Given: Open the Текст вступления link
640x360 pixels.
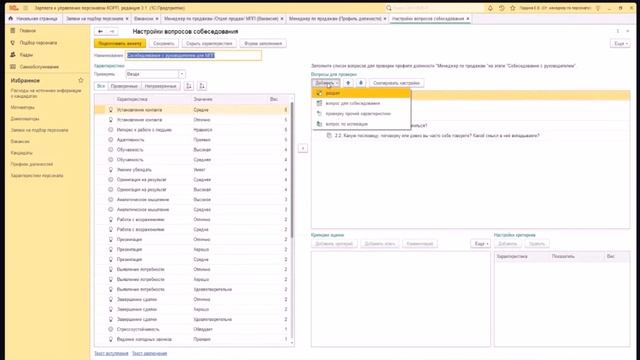Looking at the screenshot, I should click(x=111, y=353).
